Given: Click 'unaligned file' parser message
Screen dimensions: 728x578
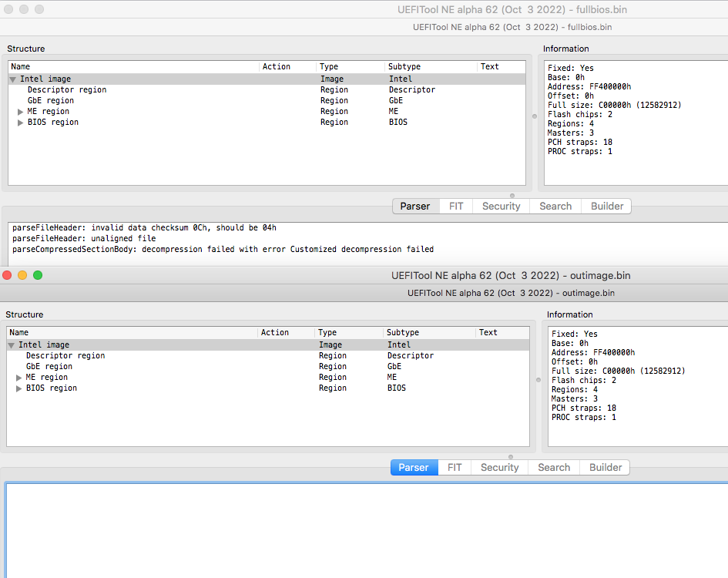Looking at the screenshot, I should coord(84,238).
